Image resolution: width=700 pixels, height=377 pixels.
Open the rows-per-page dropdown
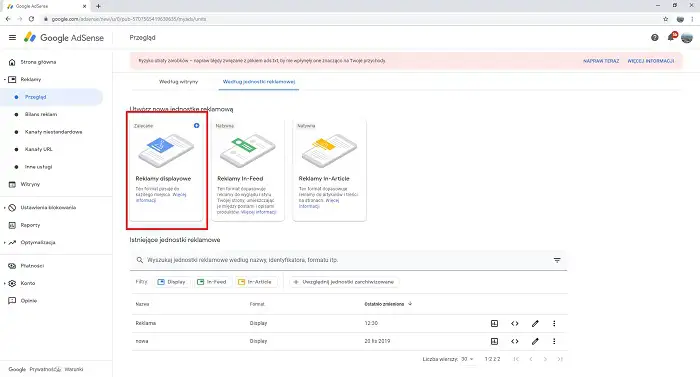tap(467, 359)
